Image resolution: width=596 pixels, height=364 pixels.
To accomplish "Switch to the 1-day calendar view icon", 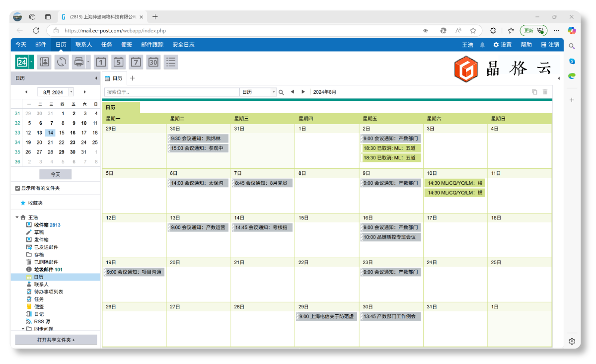I will pos(101,62).
